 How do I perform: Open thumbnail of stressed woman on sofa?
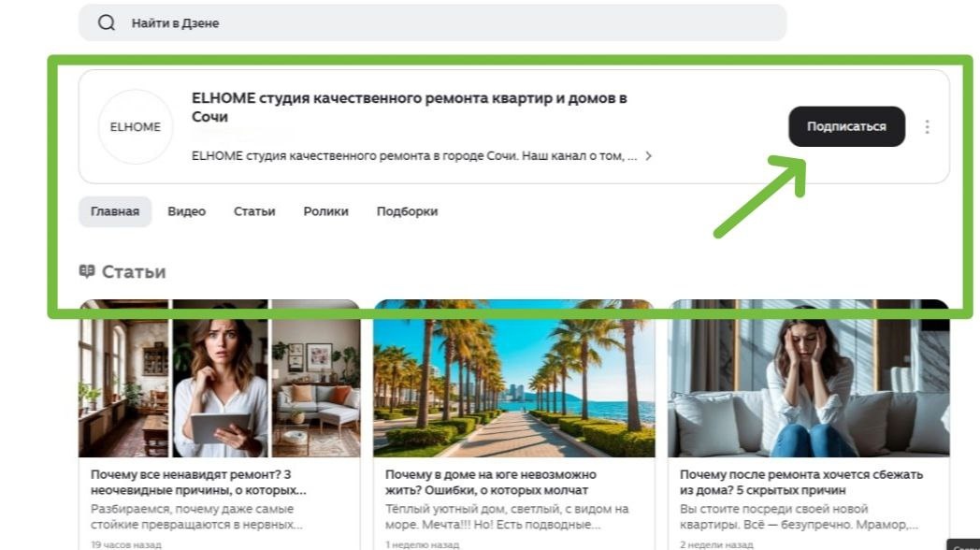coord(808,378)
